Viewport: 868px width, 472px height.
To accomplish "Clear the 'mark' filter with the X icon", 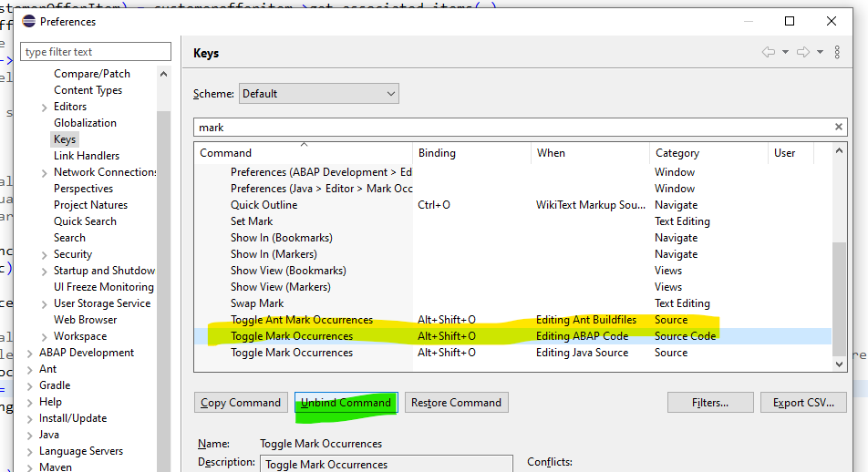I will 839,127.
